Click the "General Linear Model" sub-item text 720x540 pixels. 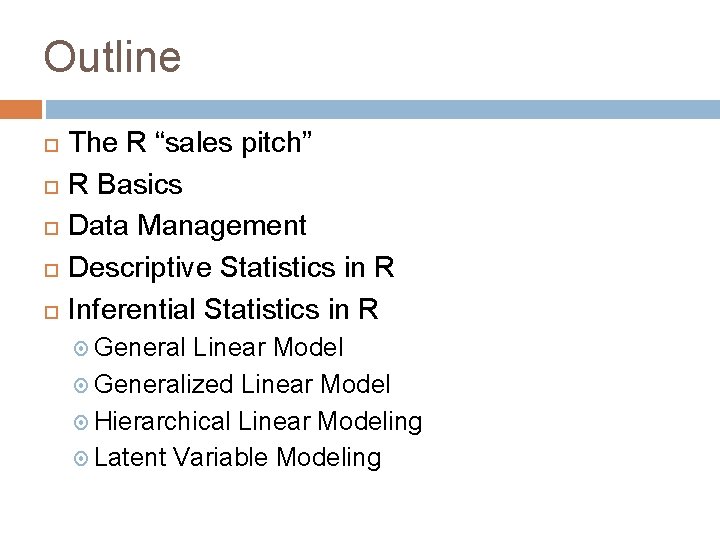click(220, 348)
